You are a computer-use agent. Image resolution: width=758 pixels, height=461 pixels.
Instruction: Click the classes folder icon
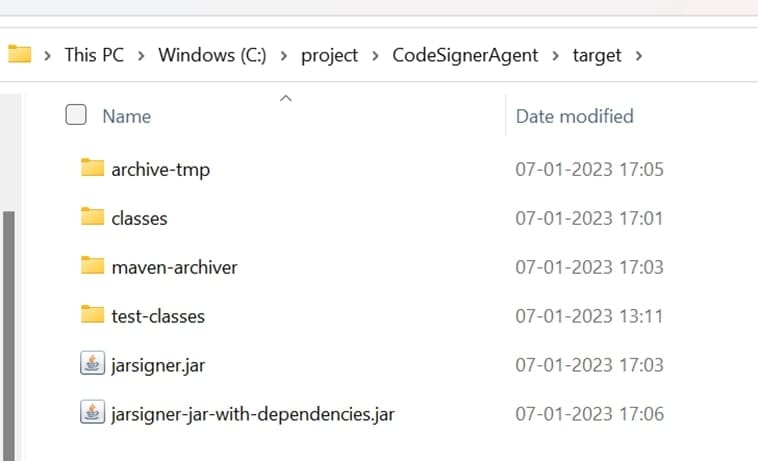pyautogui.click(x=92, y=217)
